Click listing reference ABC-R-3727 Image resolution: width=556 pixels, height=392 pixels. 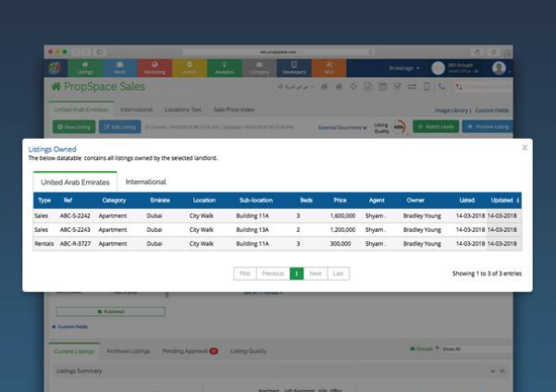point(75,244)
